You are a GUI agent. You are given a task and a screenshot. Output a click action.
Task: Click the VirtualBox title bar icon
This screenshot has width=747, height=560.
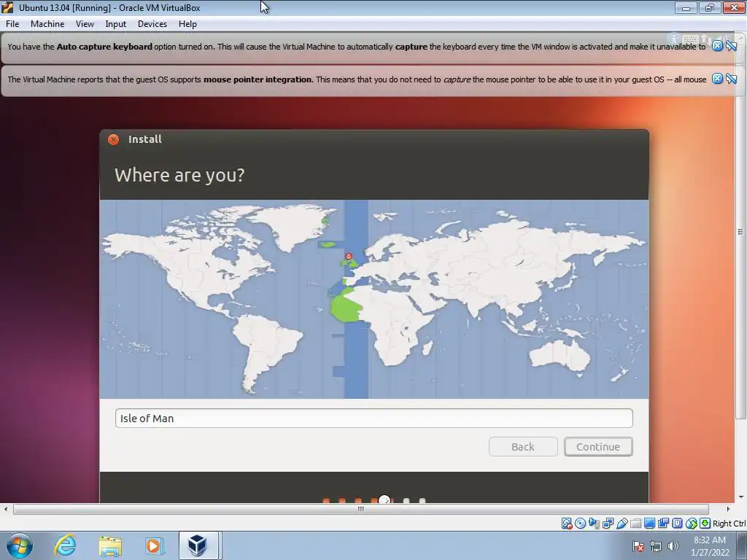(x=7, y=7)
